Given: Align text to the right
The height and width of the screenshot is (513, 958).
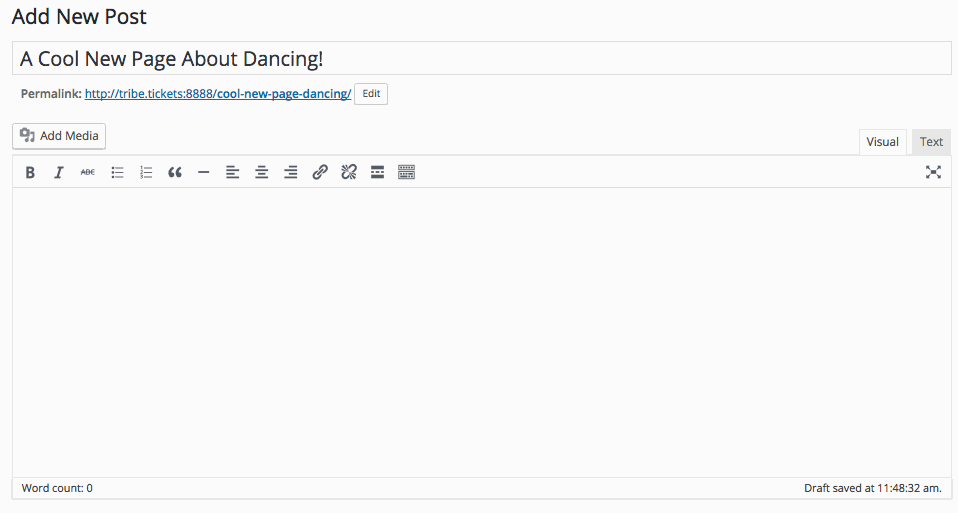Looking at the screenshot, I should [x=291, y=172].
